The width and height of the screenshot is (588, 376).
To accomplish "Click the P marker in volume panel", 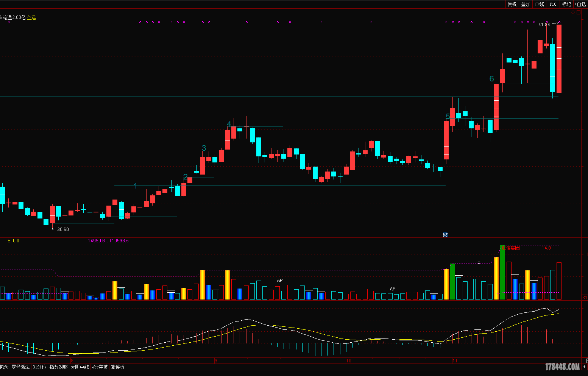I will pyautogui.click(x=479, y=263).
